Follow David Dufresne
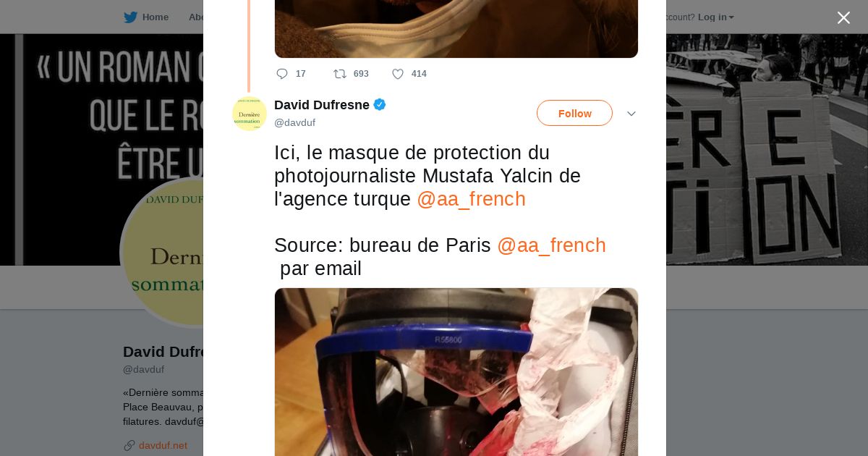Screen dimensions: 868x456 tap(574, 113)
